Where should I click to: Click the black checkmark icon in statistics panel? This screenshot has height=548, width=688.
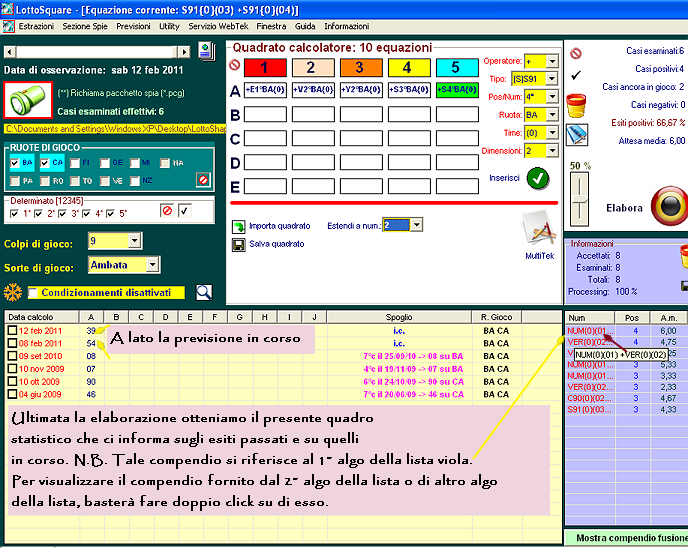pos(576,75)
